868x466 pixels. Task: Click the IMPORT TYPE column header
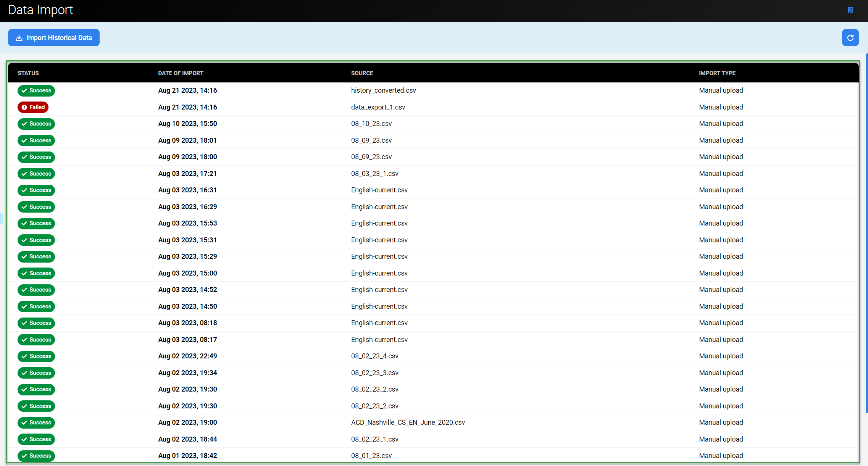click(x=717, y=73)
